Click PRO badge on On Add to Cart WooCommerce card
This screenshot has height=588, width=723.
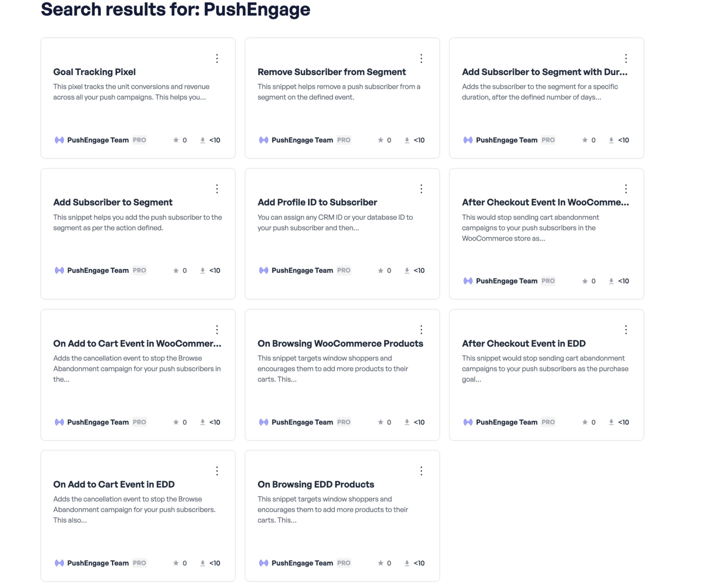pyautogui.click(x=139, y=422)
